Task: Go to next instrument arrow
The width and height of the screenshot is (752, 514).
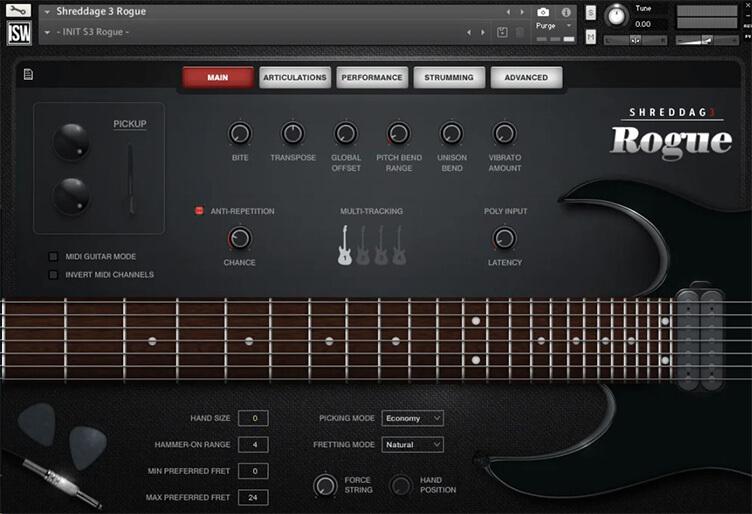Action: 522,12
